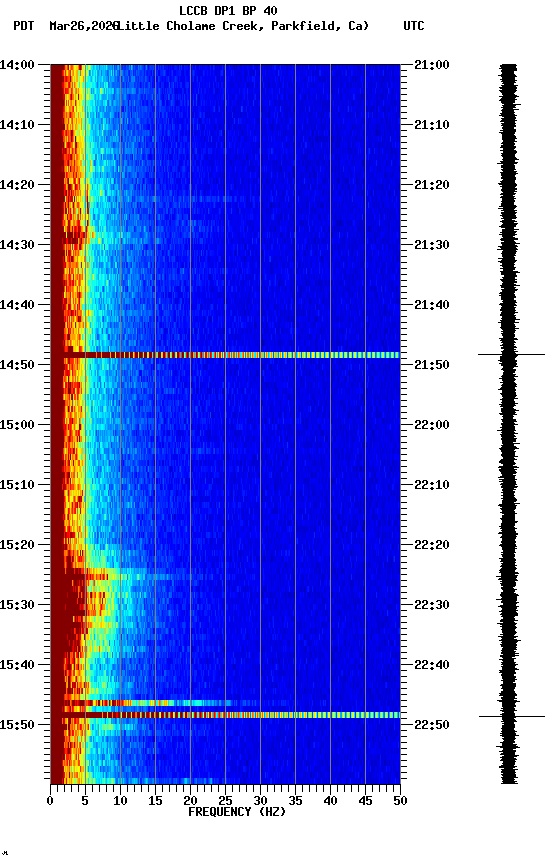Click the 14:50 PDT time label
This screenshot has height=864, width=552.
(17, 365)
